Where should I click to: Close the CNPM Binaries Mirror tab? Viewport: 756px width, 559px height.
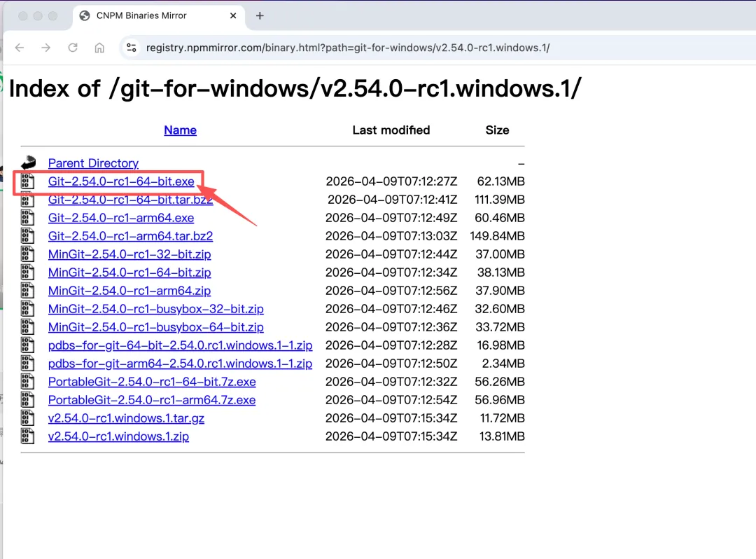tap(233, 16)
